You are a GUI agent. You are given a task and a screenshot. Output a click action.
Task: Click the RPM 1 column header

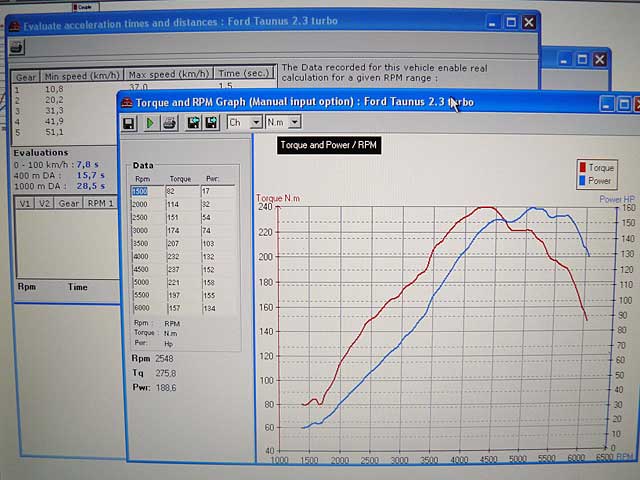pos(99,203)
